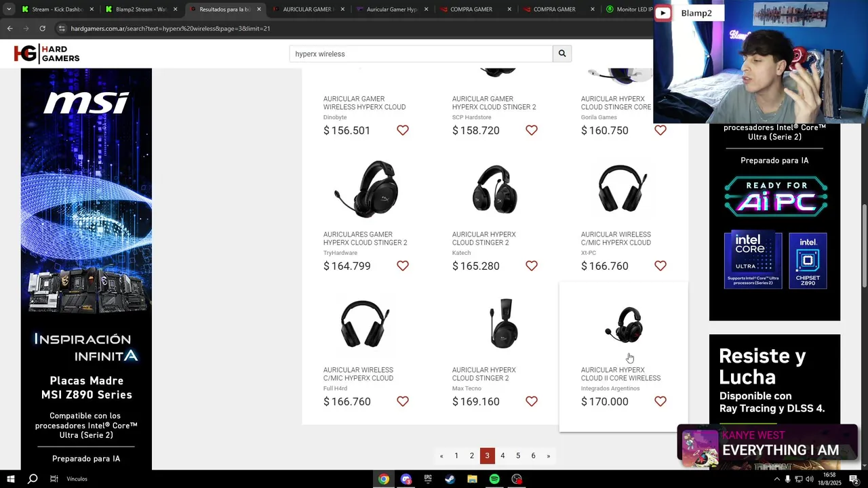The width and height of the screenshot is (868, 488).
Task: Open the Xt-PC wireless headset image
Action: [623, 189]
